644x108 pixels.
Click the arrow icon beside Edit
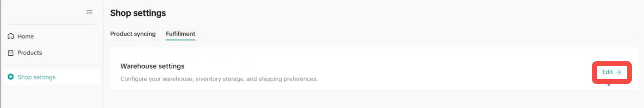[618, 72]
